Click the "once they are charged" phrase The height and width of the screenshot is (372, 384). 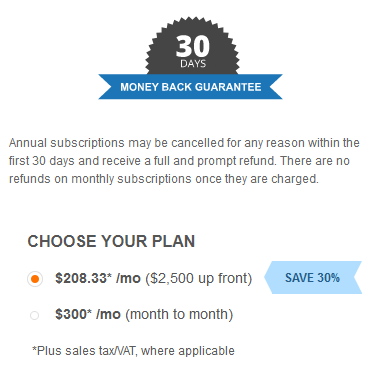[257, 179]
